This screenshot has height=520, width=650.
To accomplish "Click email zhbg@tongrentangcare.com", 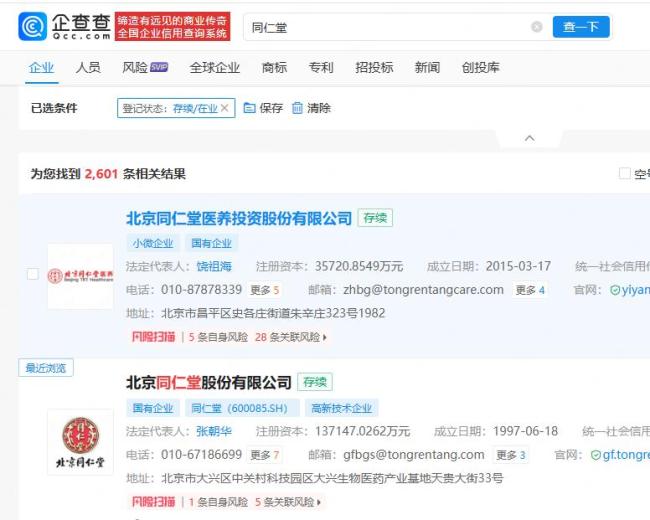I will pos(423,290).
